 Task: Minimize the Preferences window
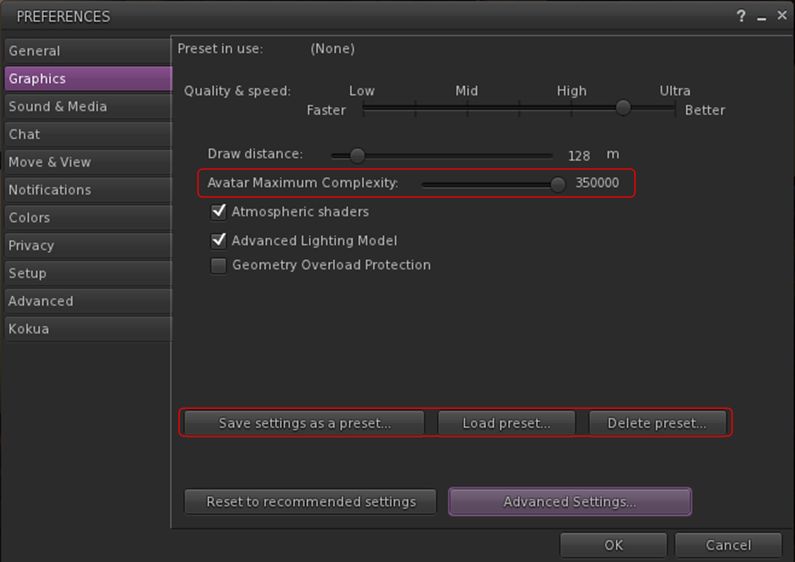(762, 17)
